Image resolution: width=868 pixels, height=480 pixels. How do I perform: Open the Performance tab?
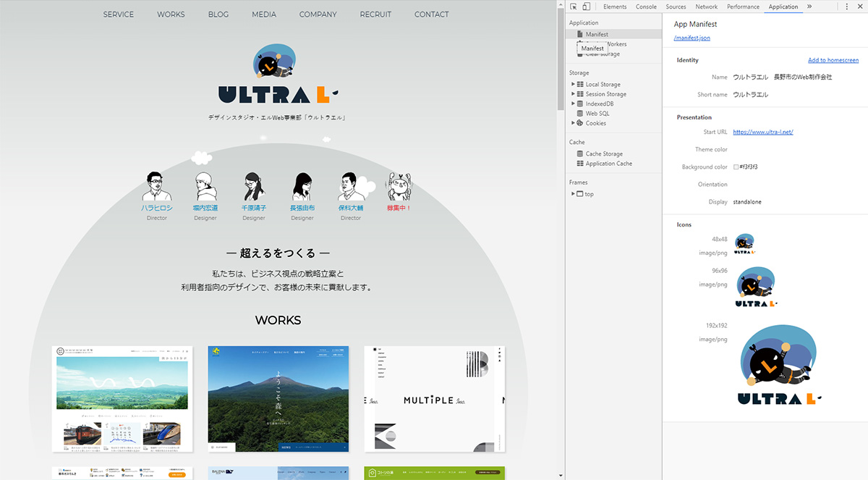click(743, 7)
